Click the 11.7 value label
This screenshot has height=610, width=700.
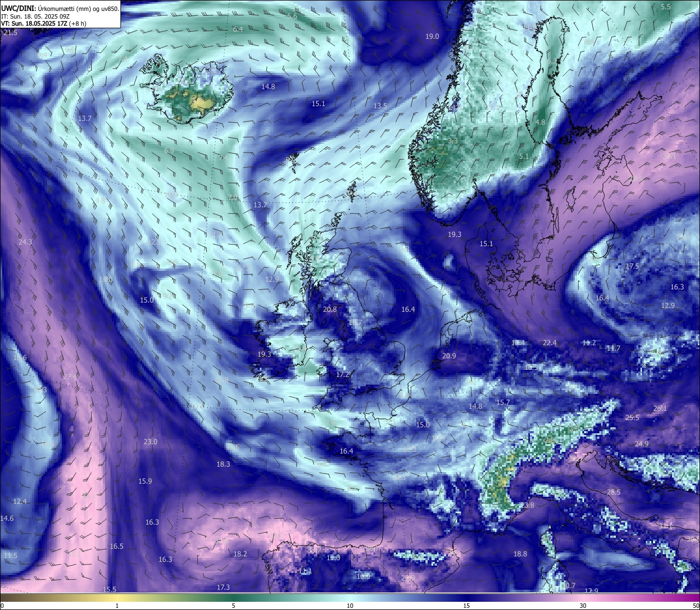click(614, 348)
